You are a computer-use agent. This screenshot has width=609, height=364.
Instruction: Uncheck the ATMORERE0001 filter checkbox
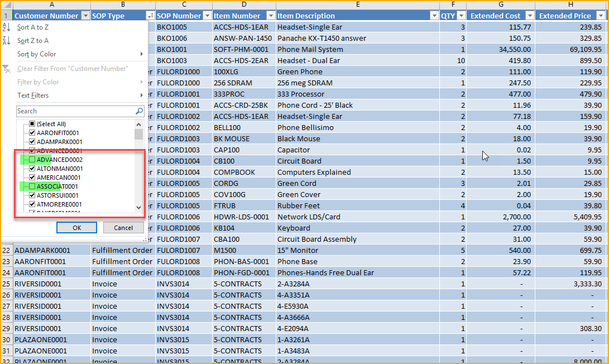[x=32, y=204]
